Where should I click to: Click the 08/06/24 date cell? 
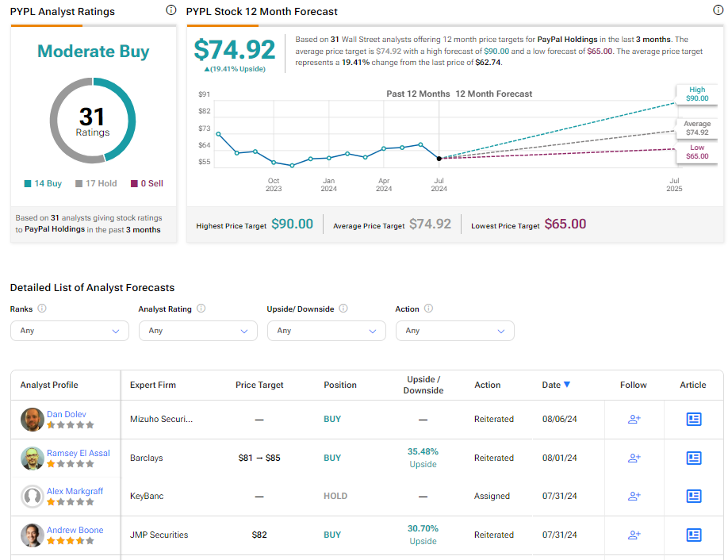click(559, 420)
